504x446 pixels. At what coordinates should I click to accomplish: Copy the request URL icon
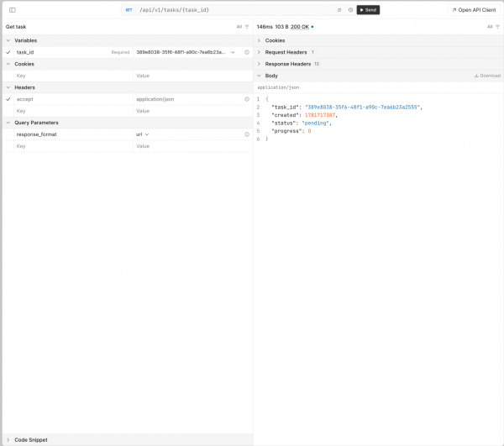pyautogui.click(x=339, y=10)
